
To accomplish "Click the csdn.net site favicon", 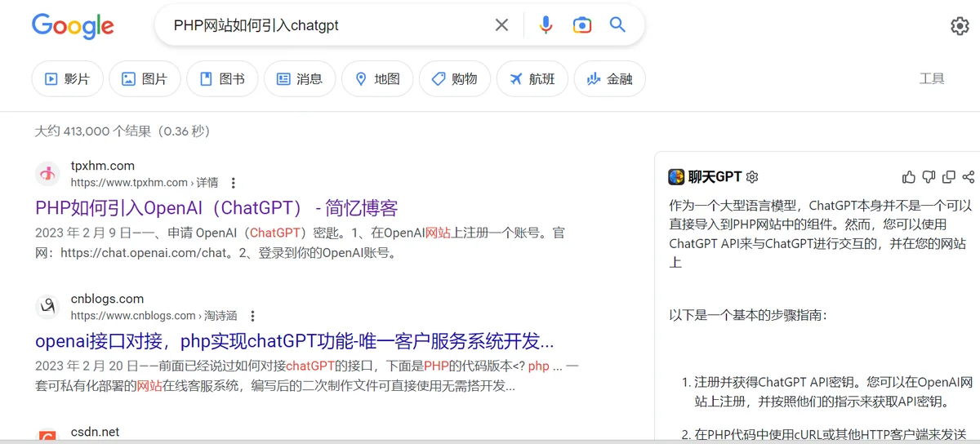I will pos(47,437).
